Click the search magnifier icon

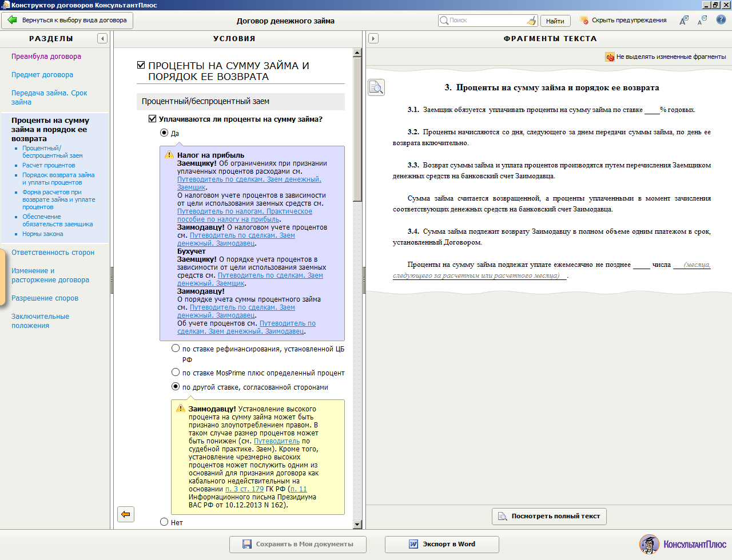[x=444, y=21]
